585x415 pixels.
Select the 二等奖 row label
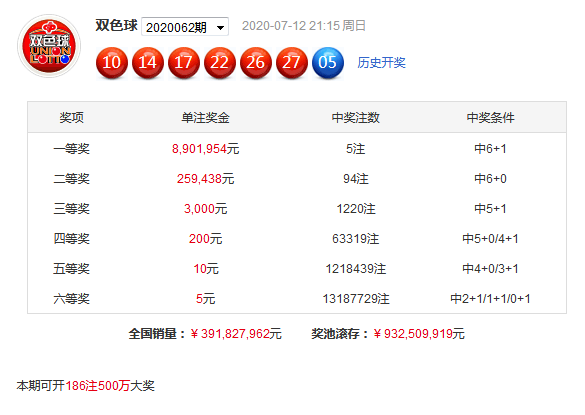pyautogui.click(x=72, y=178)
